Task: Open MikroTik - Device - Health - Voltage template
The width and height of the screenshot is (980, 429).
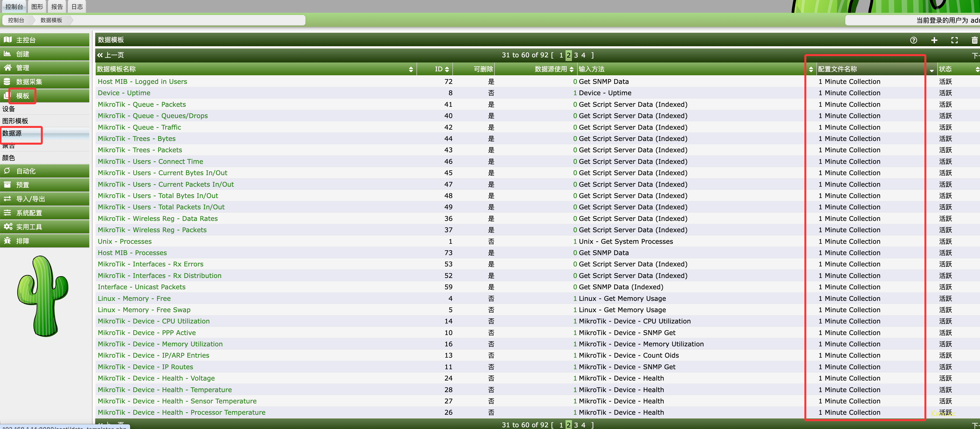Action: [156, 378]
